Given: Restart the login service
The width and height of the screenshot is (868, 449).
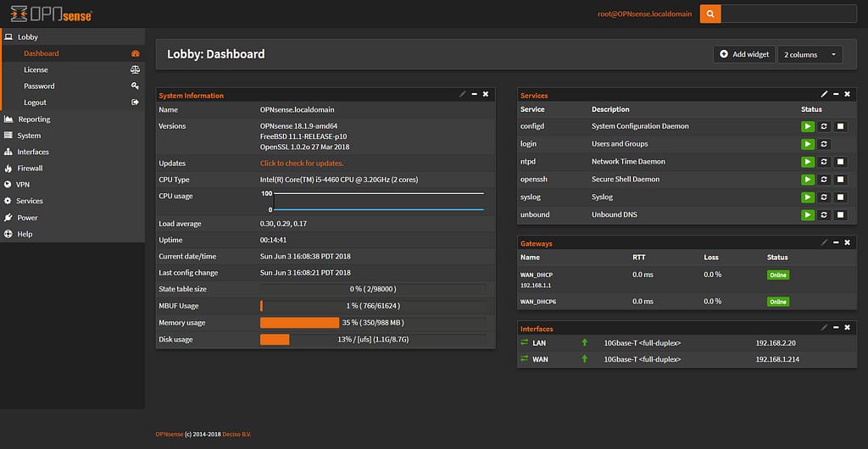Looking at the screenshot, I should (824, 144).
